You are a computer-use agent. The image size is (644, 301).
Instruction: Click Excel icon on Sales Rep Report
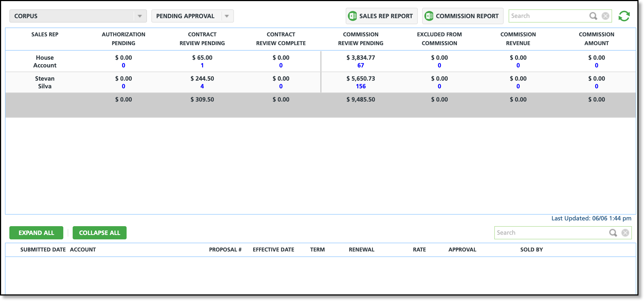[x=353, y=16]
